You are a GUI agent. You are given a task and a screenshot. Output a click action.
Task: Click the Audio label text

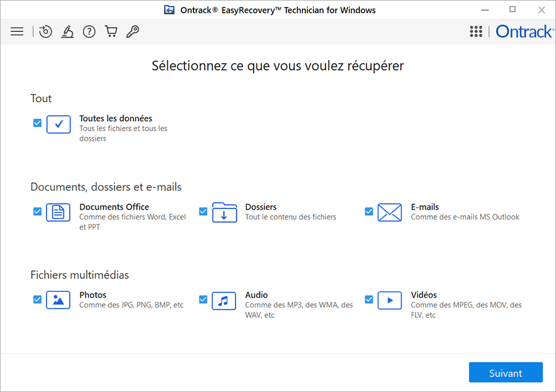click(x=256, y=295)
